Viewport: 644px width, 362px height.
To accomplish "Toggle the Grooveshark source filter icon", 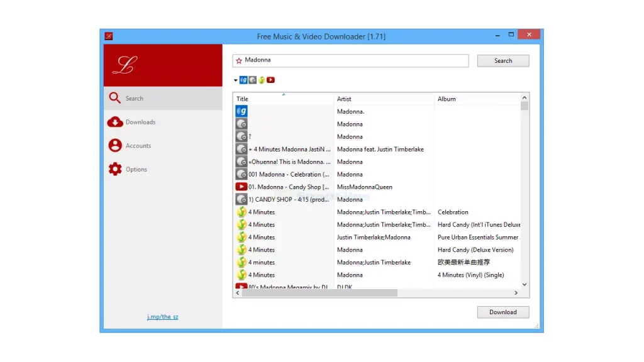I will pyautogui.click(x=243, y=80).
